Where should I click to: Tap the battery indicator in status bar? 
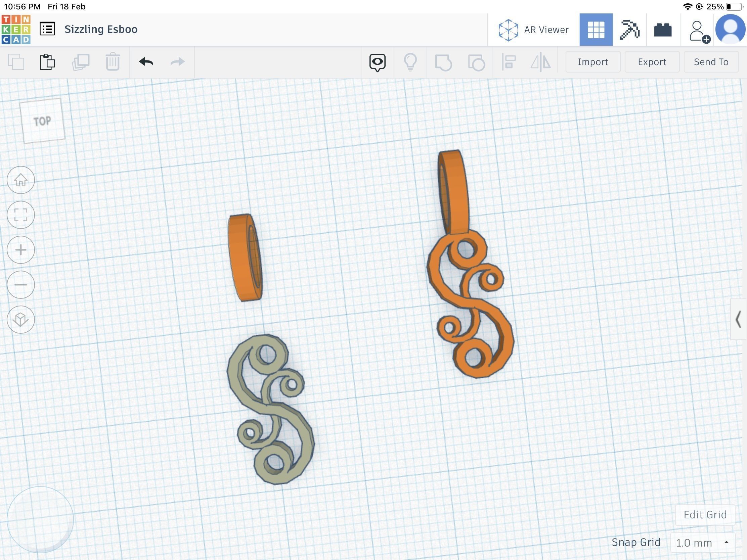[735, 7]
